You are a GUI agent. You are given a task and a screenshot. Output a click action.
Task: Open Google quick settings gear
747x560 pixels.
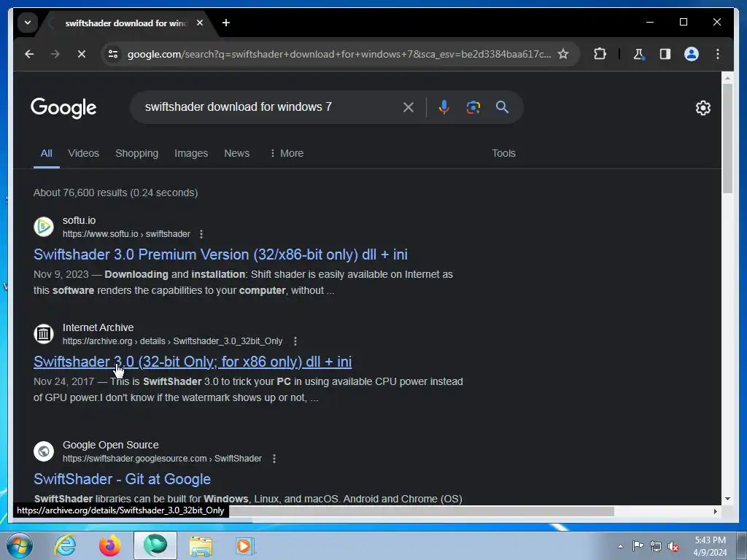[703, 108]
